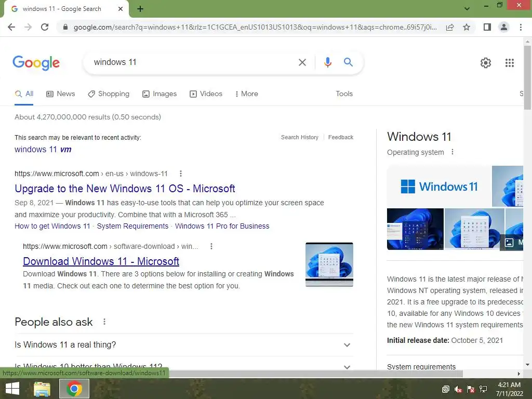Open Chrome's three-dot menu

pos(521,27)
